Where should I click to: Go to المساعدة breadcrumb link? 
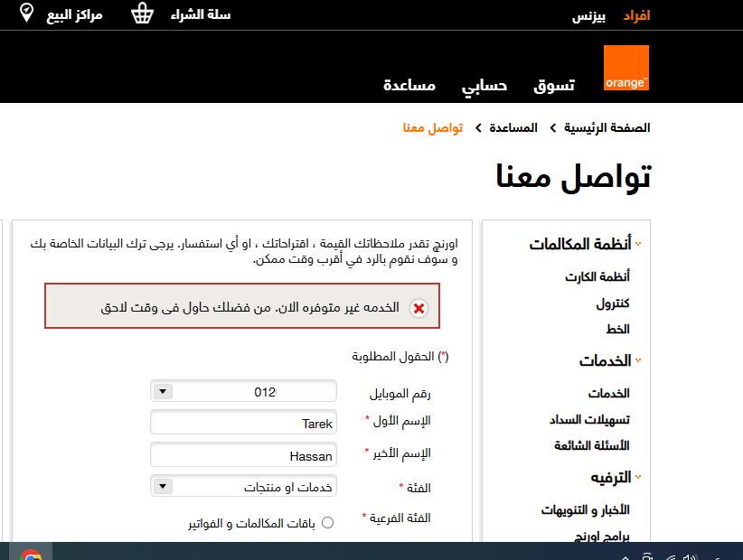click(x=513, y=128)
